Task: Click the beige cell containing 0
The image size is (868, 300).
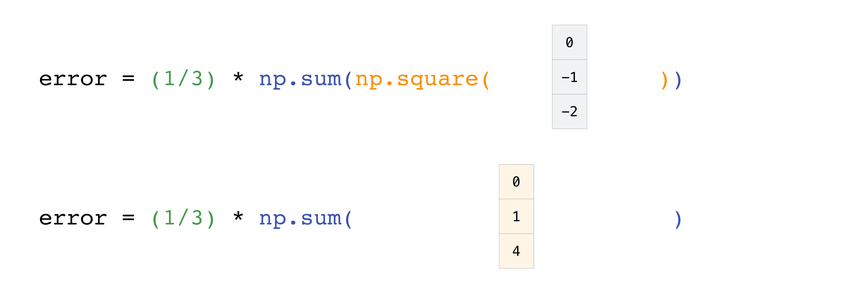Action: [x=516, y=182]
